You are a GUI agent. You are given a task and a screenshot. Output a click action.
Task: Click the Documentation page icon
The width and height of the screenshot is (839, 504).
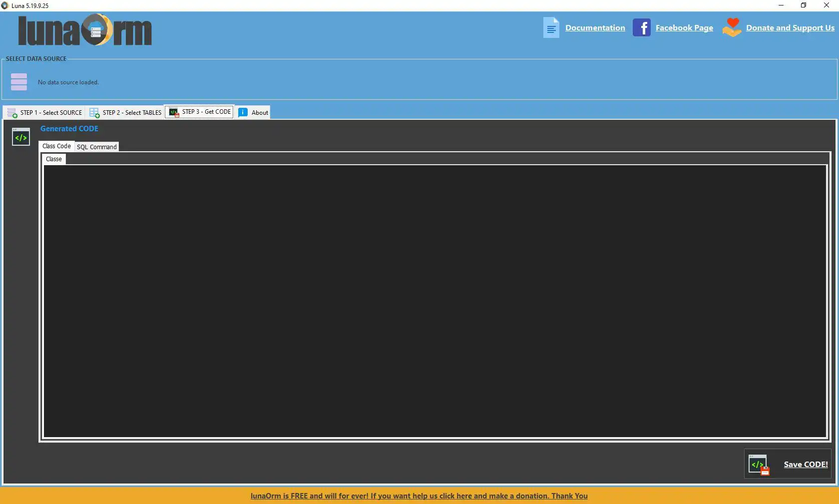pos(551,27)
